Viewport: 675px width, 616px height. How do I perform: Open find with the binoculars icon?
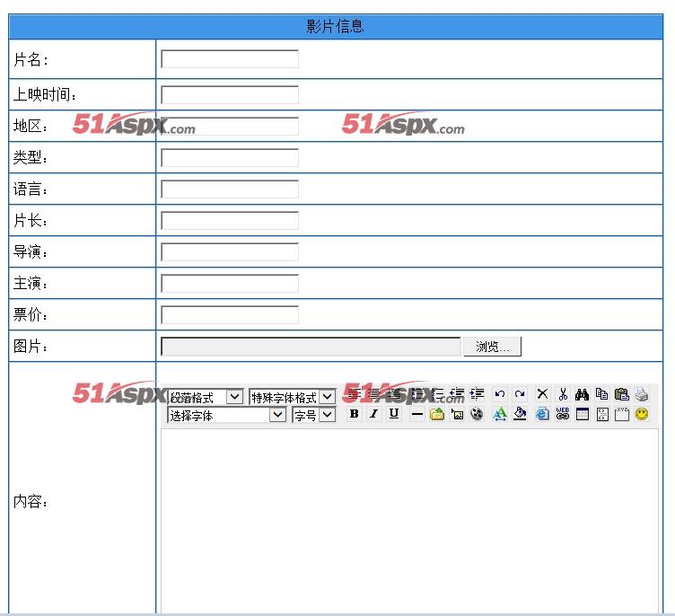[x=582, y=394]
